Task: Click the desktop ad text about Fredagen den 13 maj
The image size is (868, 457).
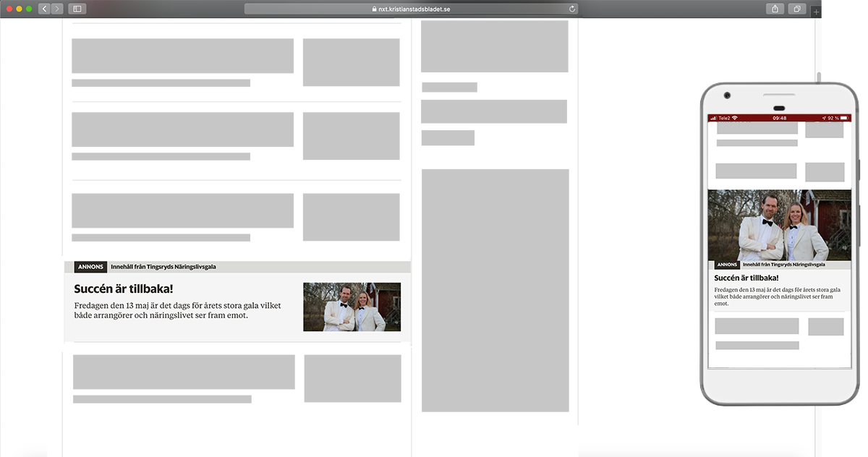Action: tap(177, 310)
